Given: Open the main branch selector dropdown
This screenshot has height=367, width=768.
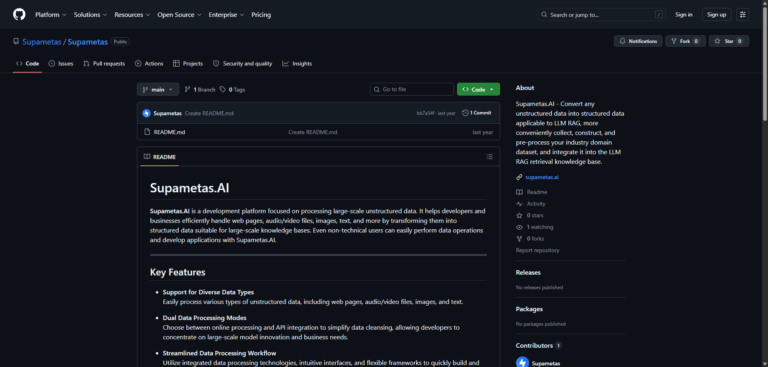Looking at the screenshot, I should click(158, 90).
